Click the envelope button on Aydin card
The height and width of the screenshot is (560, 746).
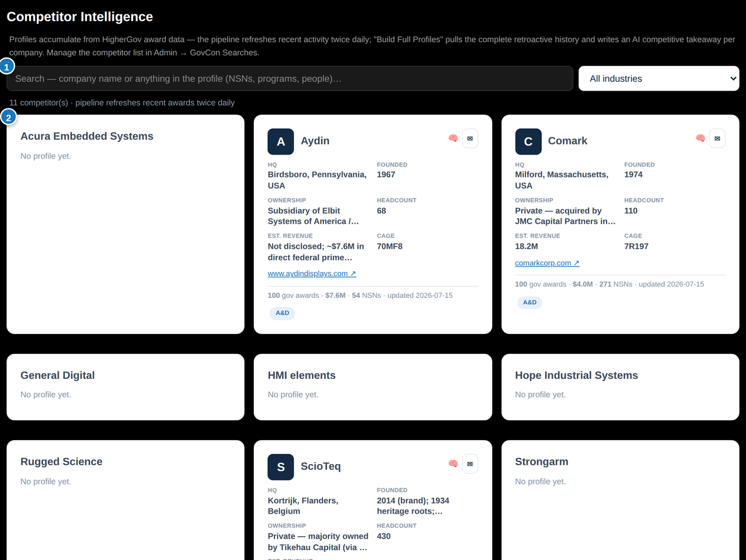pos(470,139)
